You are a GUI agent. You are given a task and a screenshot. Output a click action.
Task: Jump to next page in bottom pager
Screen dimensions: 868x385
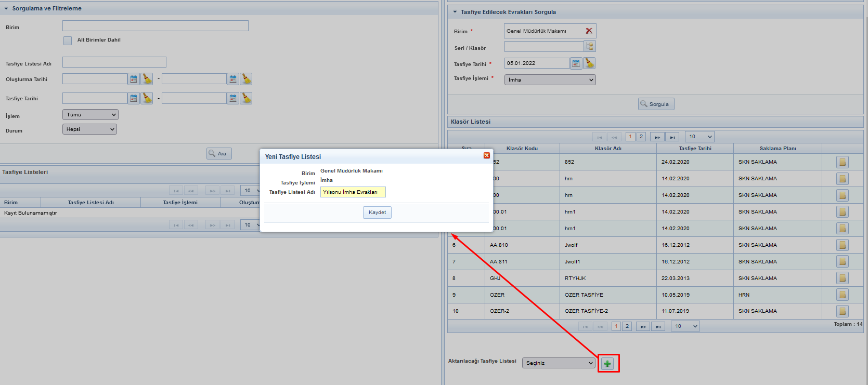[643, 326]
